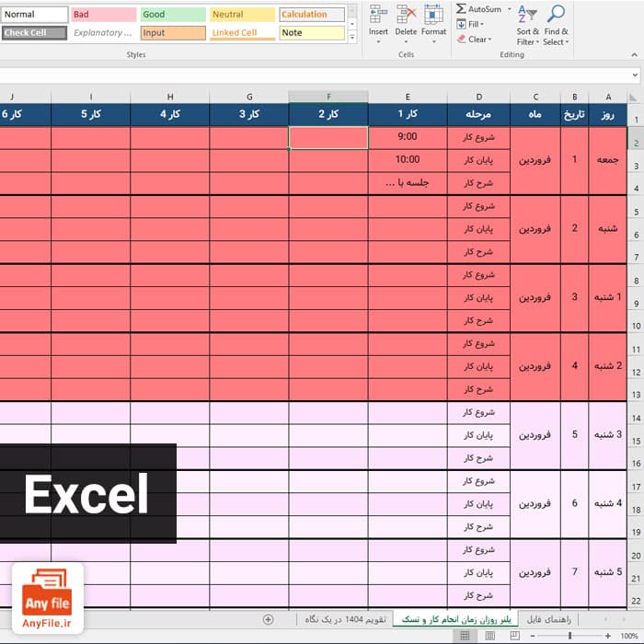Open the Format cells icon
Image resolution: width=644 pixels, height=644 pixels.
(x=433, y=15)
